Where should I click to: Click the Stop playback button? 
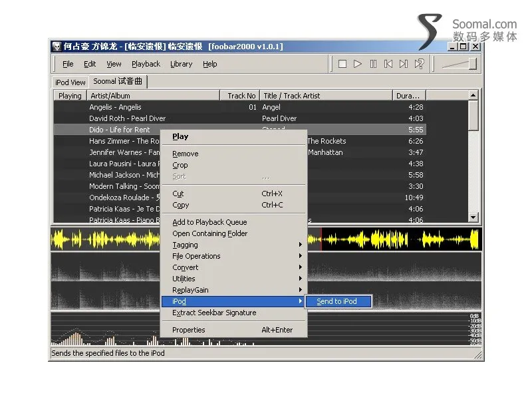point(342,64)
